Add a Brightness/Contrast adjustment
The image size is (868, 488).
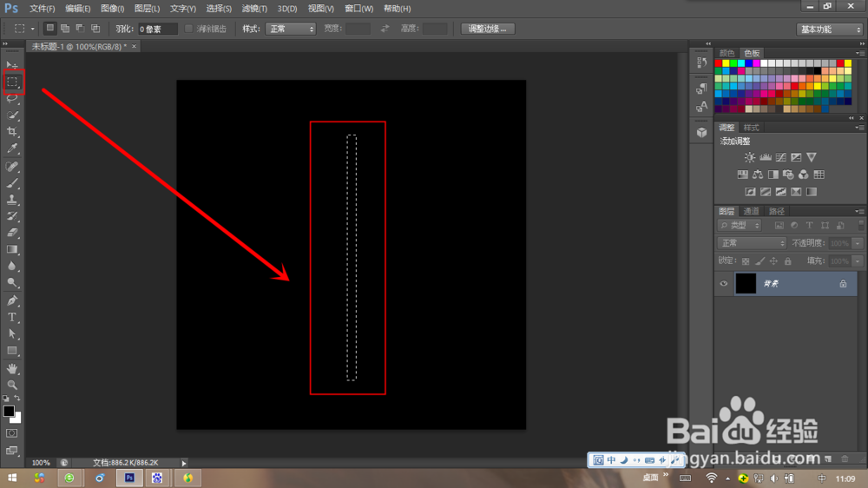[750, 157]
